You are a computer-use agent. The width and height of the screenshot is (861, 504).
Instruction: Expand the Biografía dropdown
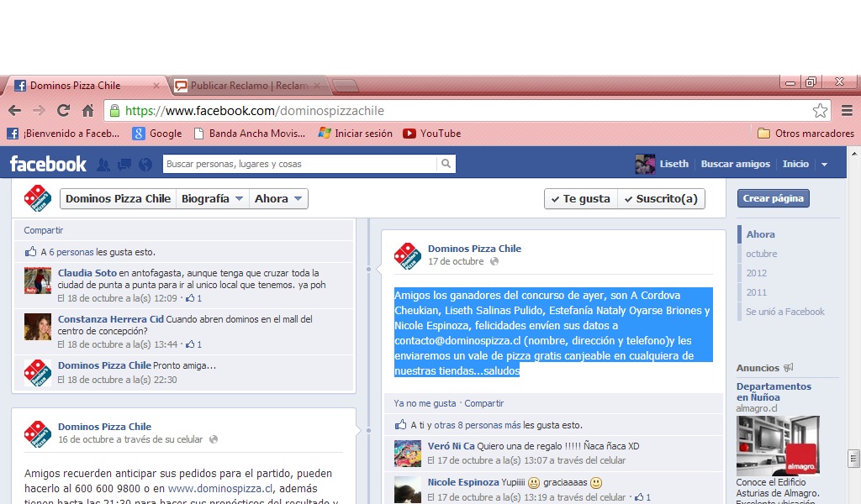click(x=212, y=199)
